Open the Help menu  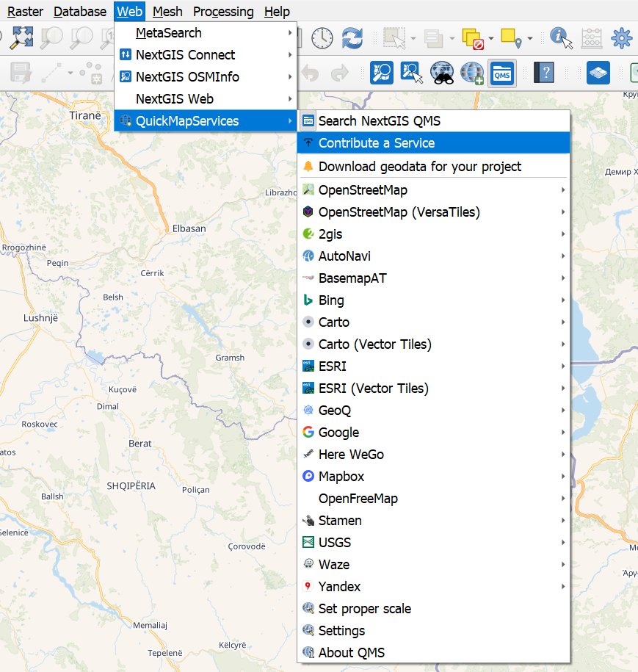(277, 12)
